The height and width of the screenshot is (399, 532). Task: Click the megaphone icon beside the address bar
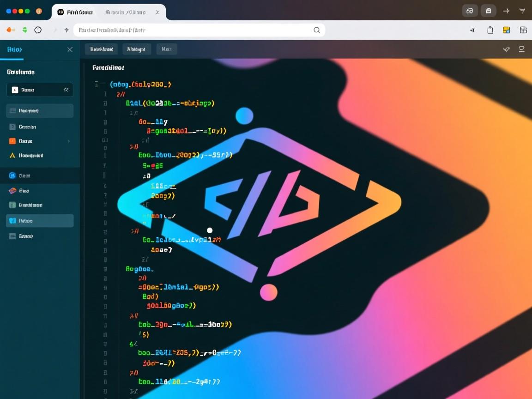pyautogui.click(x=472, y=30)
